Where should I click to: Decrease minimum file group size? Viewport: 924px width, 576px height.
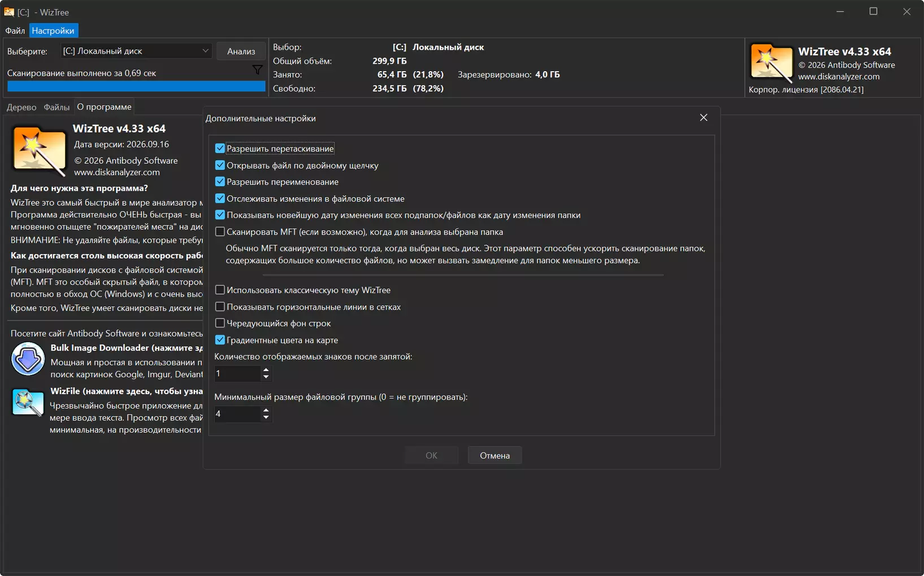coord(266,417)
